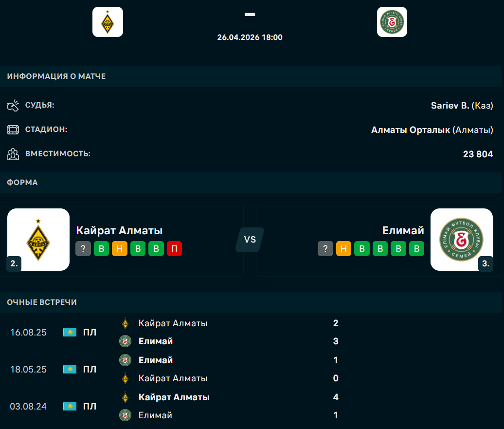Click the Kairat logo in the match header
504x429 pixels.
108,22
